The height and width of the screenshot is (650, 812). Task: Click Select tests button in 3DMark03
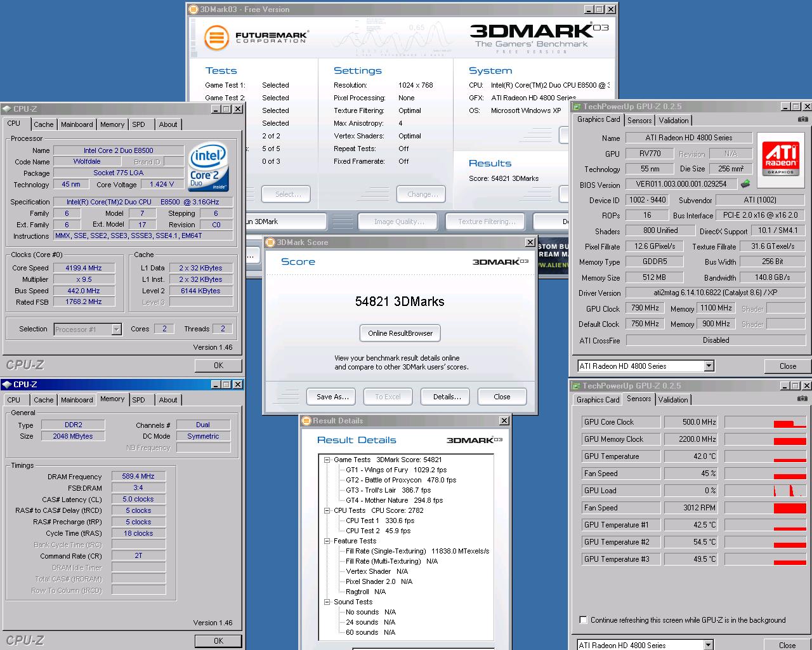point(287,194)
